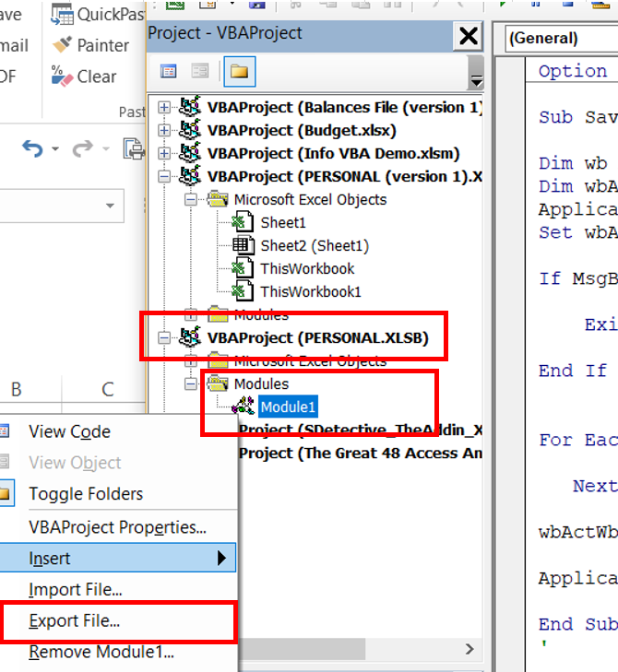Collapse VBAProject (PERSONAL (version 1)) node
Viewport: 618px width, 672px height.
coord(164,177)
